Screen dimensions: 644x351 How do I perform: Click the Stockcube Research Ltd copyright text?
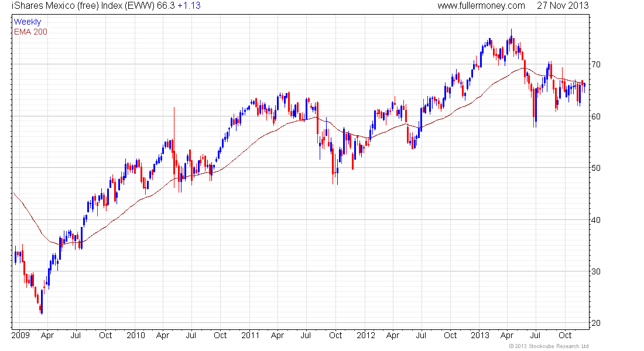coord(549,346)
